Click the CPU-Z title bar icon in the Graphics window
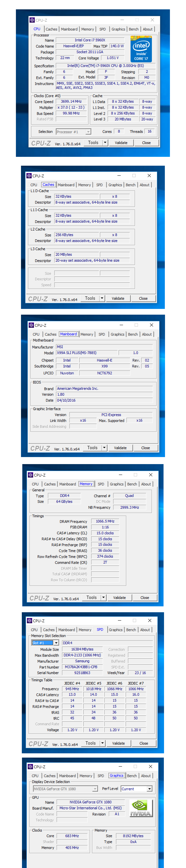186x868 pixels. pos(30,766)
